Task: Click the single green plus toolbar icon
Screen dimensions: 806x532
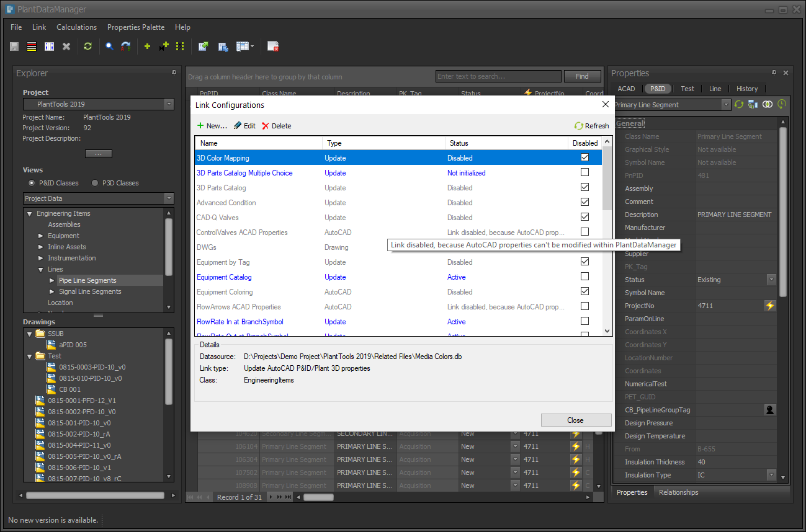Action: pyautogui.click(x=147, y=47)
